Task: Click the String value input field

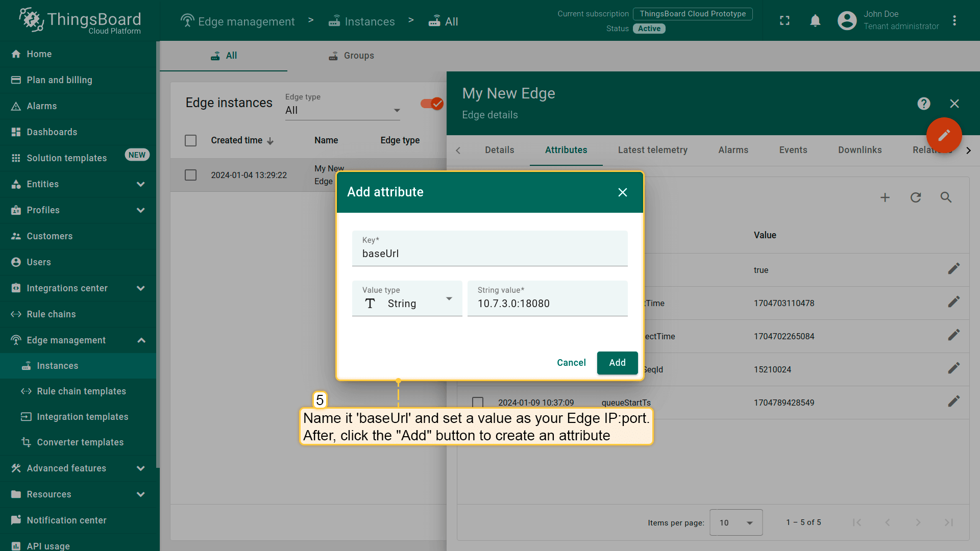Action: click(547, 304)
